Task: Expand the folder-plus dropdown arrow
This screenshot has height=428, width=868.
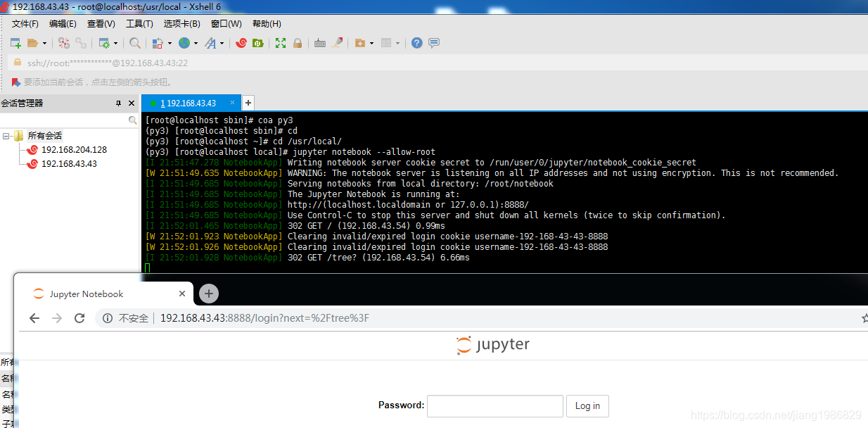Action: [x=372, y=43]
